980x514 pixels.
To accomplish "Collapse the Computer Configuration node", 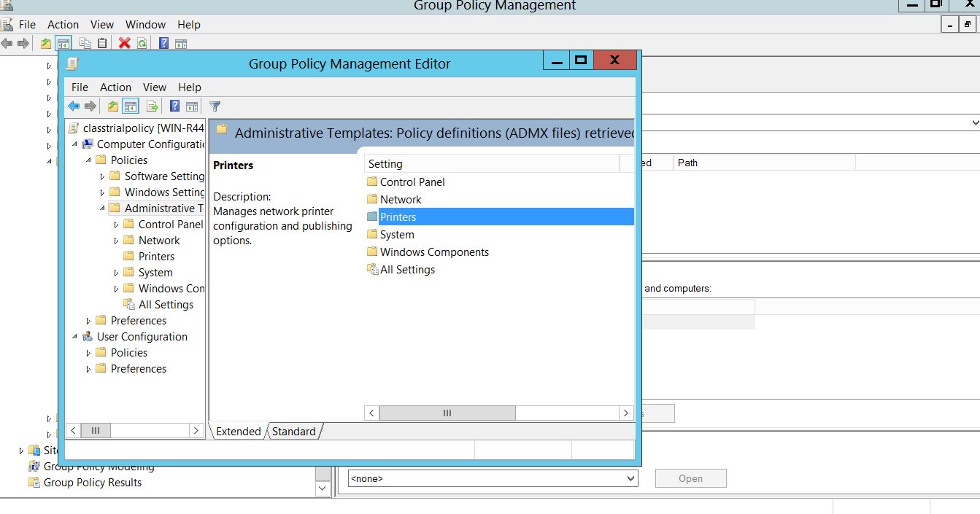I will [x=74, y=144].
